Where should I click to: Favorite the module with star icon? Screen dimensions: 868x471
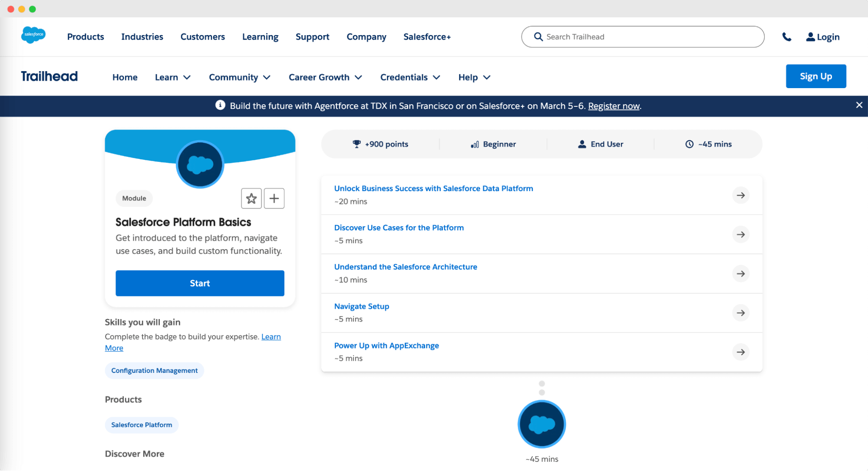coord(251,199)
